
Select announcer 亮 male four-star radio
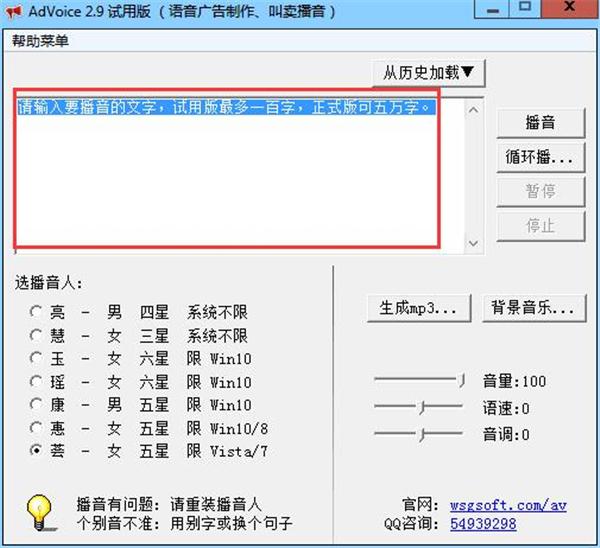(x=36, y=312)
